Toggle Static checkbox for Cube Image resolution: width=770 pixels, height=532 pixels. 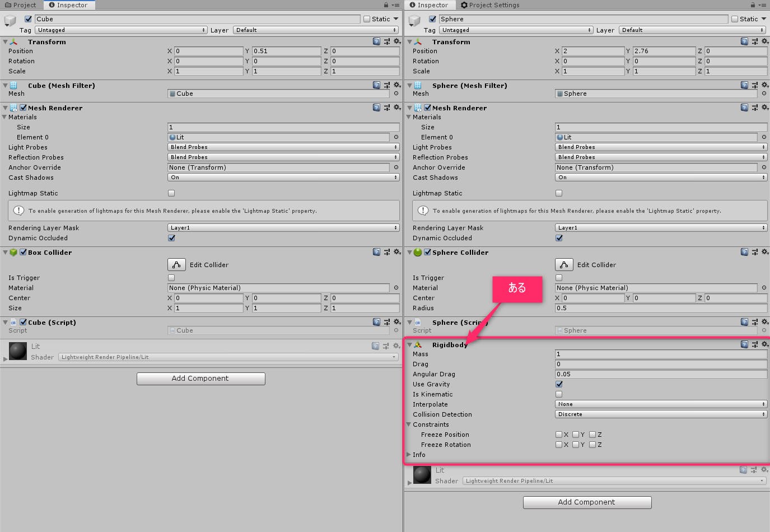(x=367, y=19)
